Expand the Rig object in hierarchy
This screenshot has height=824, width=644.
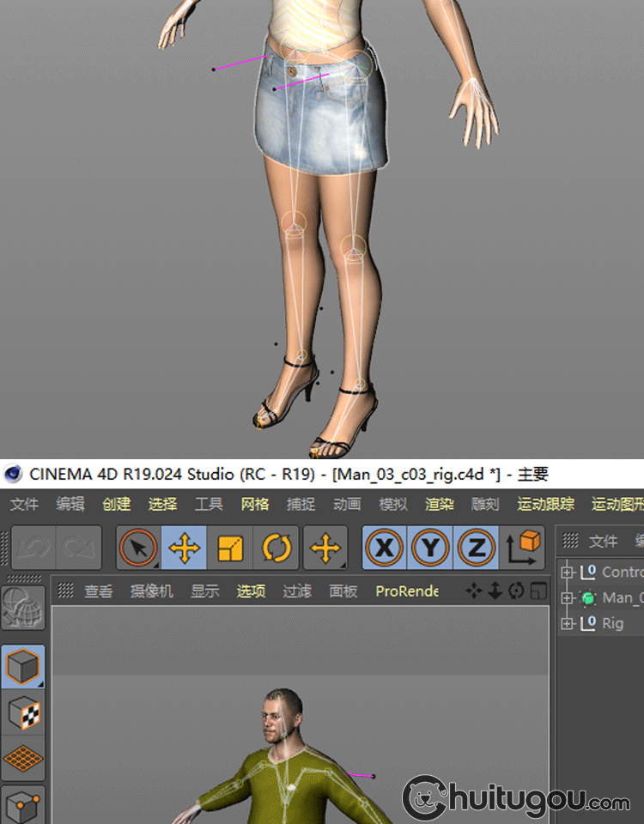point(566,623)
